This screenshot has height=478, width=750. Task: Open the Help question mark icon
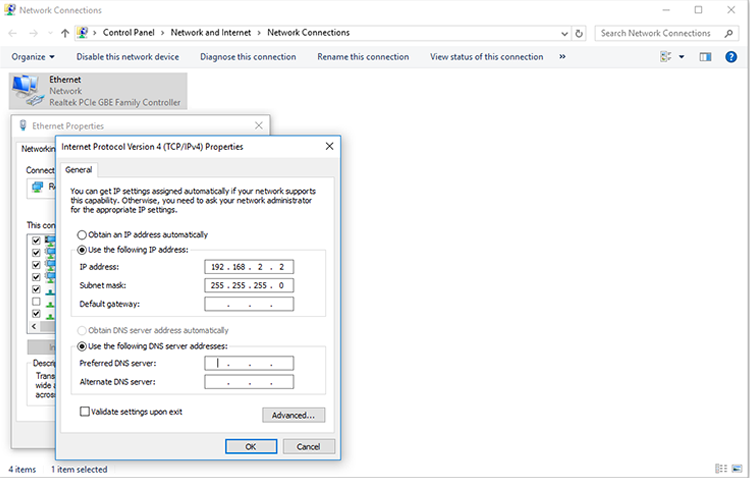[731, 57]
